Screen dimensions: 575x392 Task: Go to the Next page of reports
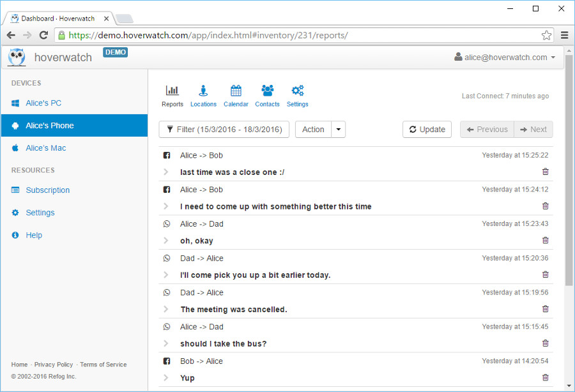coord(533,130)
